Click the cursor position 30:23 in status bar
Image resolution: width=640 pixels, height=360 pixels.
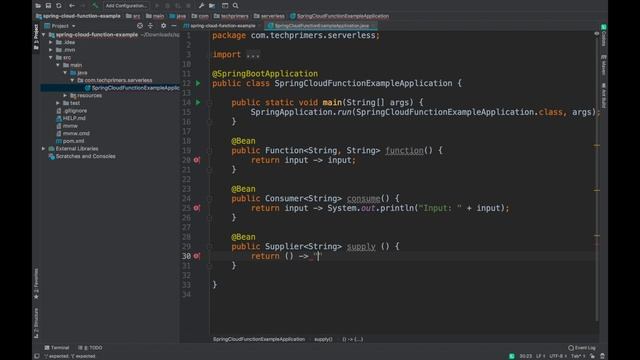point(525,356)
